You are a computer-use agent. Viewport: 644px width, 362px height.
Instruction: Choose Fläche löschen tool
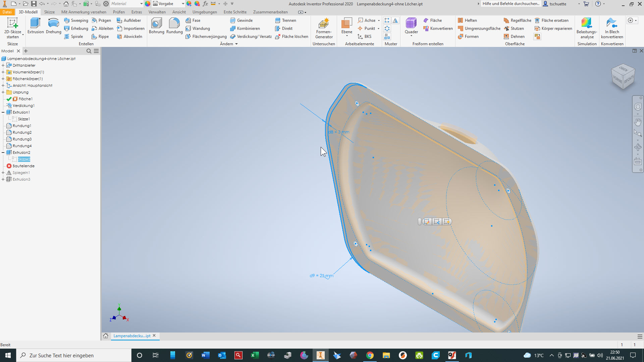[x=291, y=37]
